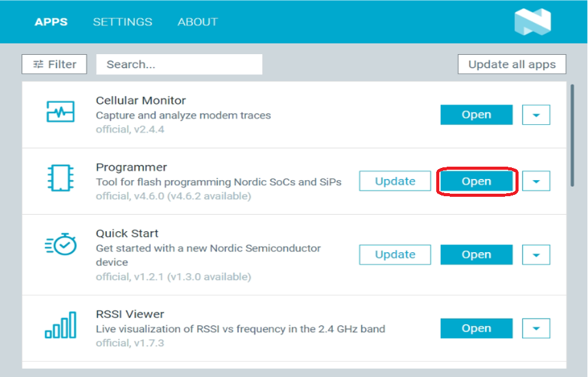
Task: Click the Quick Start stopwatch icon
Action: [60, 244]
